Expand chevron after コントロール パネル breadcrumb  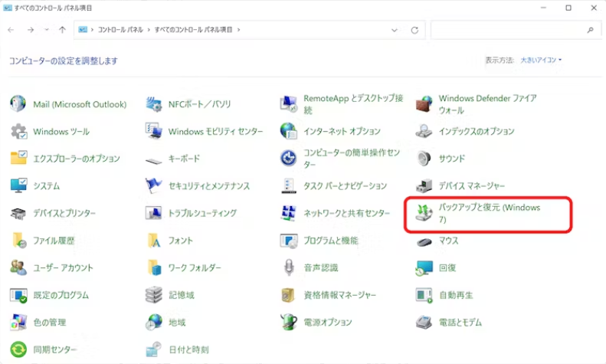tap(149, 30)
